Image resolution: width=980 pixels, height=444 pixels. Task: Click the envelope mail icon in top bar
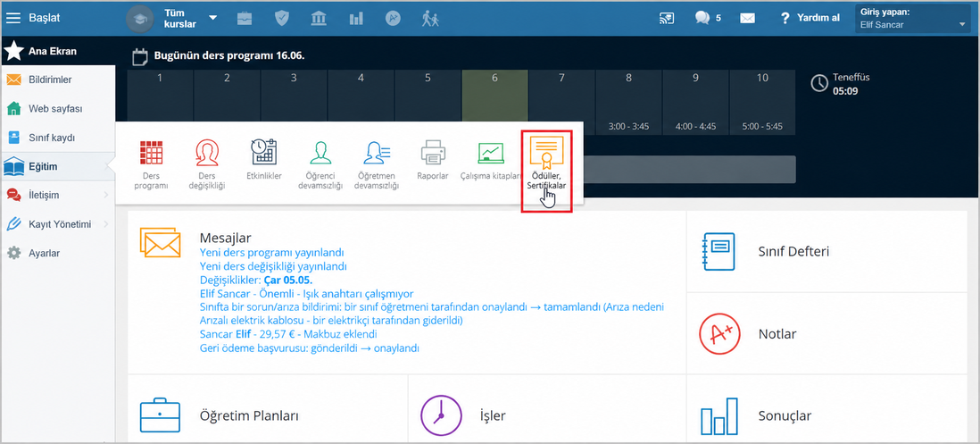click(x=748, y=18)
